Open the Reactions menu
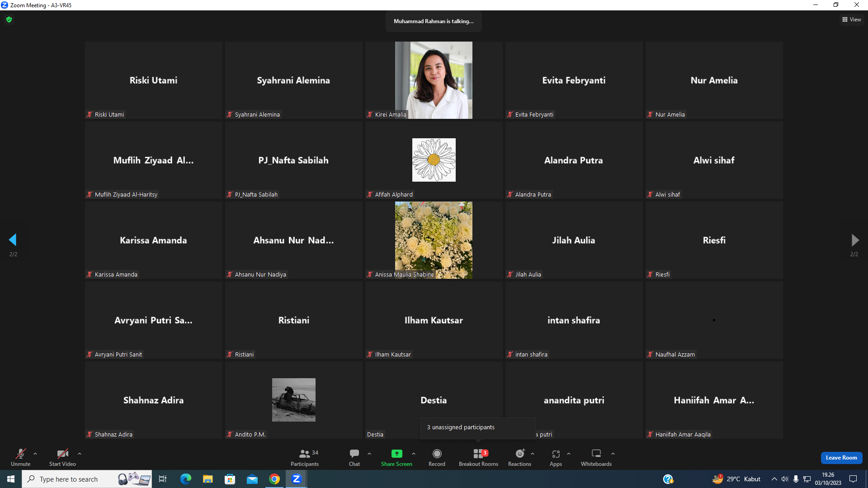 point(519,457)
